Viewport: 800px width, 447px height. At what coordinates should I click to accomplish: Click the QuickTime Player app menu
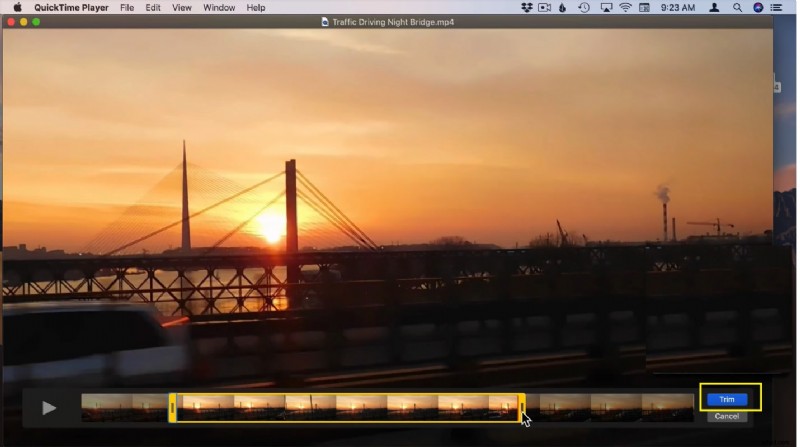point(72,7)
